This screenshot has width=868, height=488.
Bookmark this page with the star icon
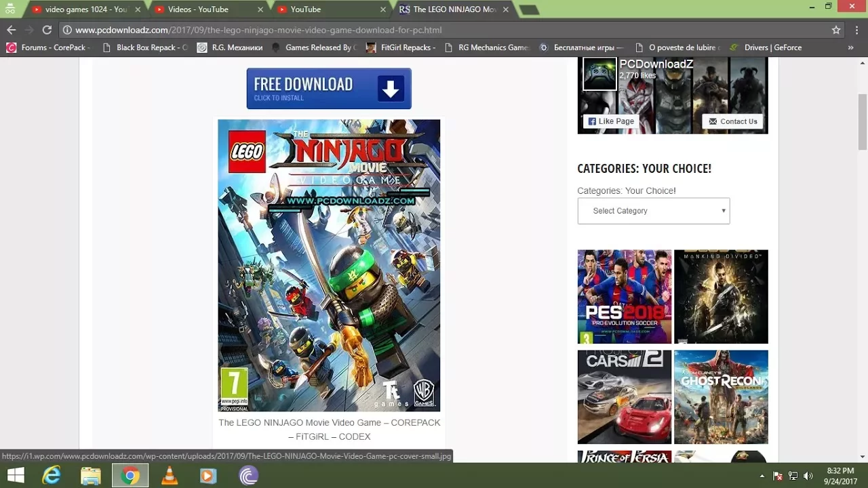836,30
